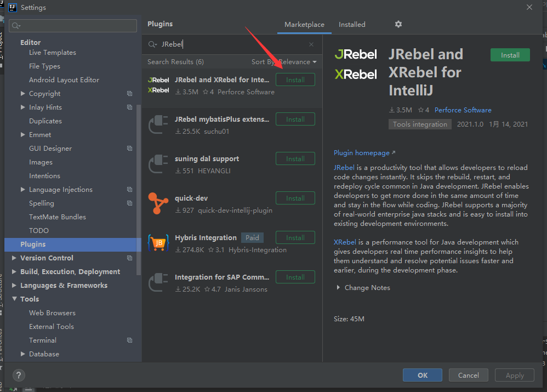
Task: Open File Types settings
Action: [x=44, y=66]
